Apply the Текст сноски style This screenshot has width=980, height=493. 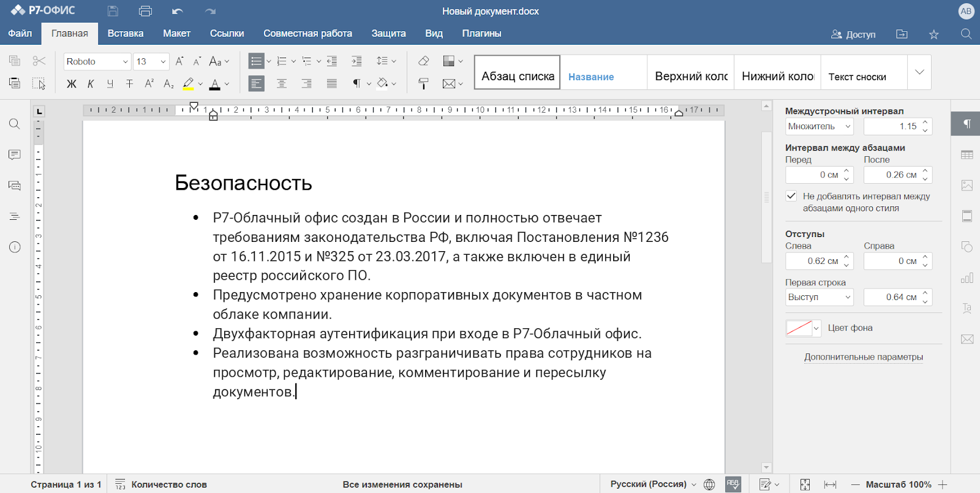click(864, 72)
